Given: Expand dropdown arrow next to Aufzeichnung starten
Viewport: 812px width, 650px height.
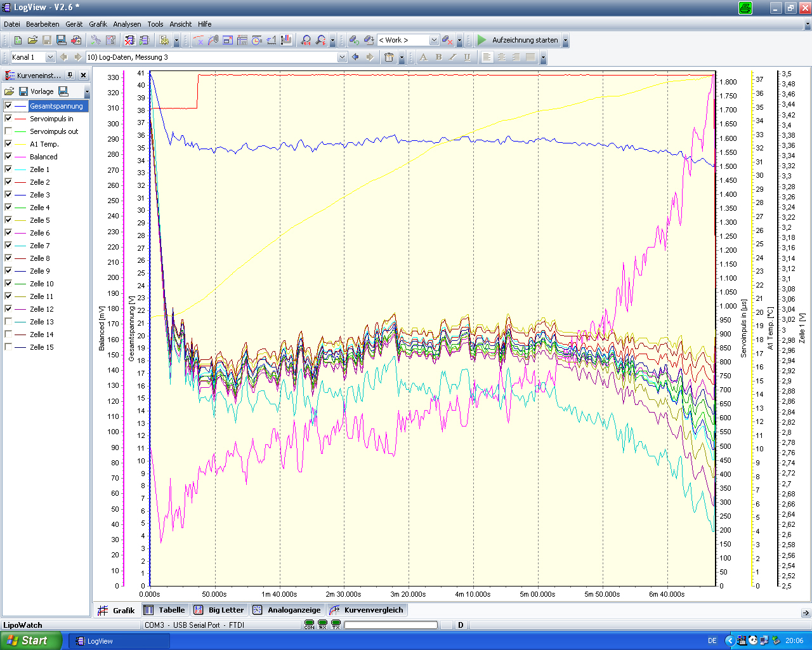Looking at the screenshot, I should 565,40.
